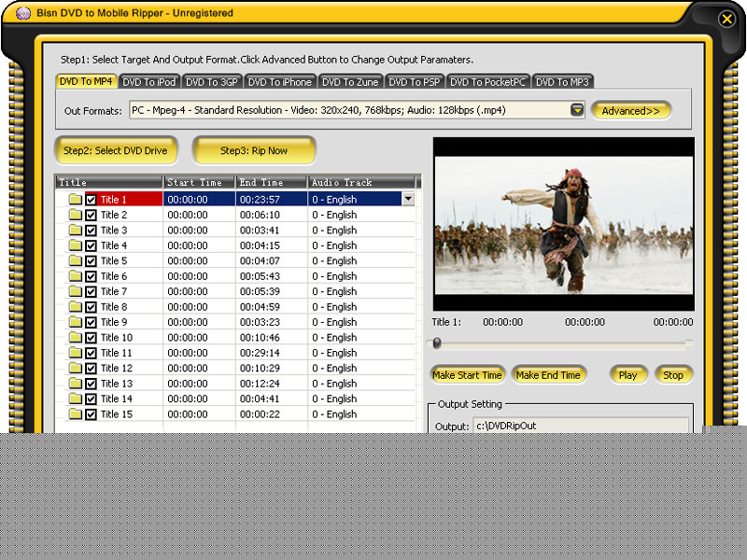Screen dimensions: 747x560
Task: Click the folder icon for Title 7
Action: click(x=76, y=291)
